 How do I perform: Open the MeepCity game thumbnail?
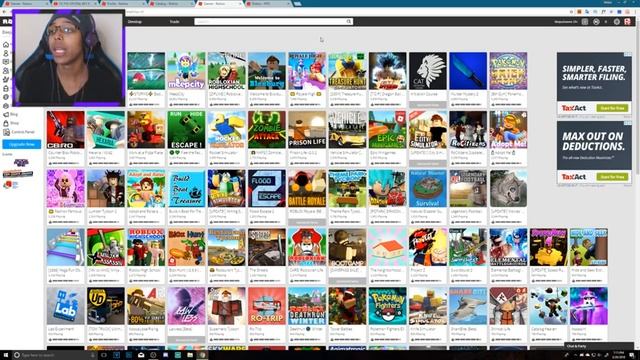[186, 71]
